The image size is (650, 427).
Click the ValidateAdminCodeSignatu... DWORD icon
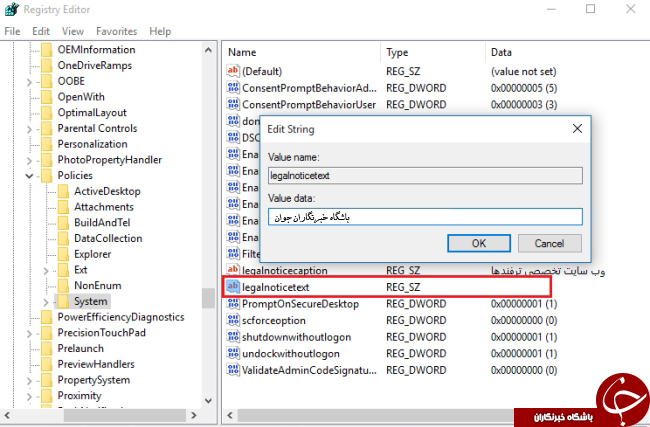tap(233, 370)
